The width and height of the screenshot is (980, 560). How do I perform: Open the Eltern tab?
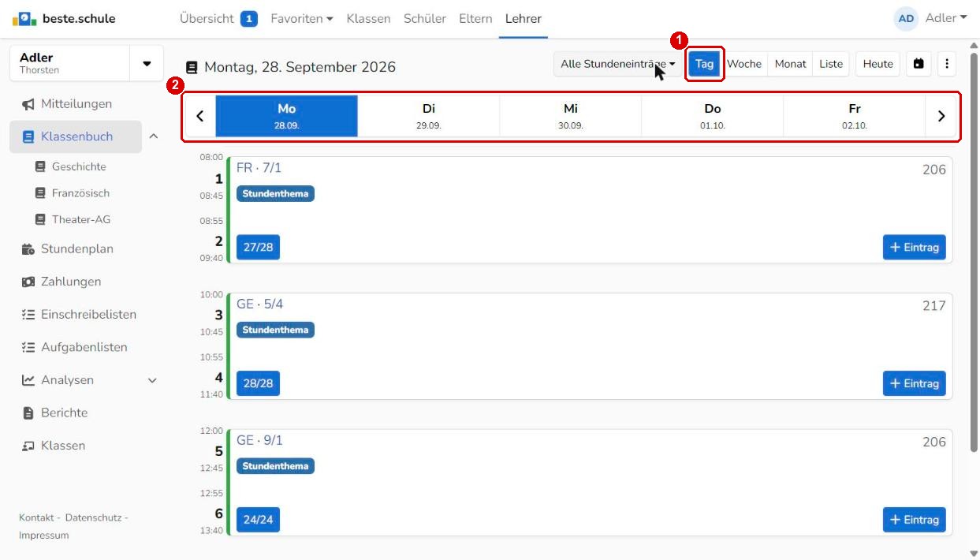coord(475,18)
